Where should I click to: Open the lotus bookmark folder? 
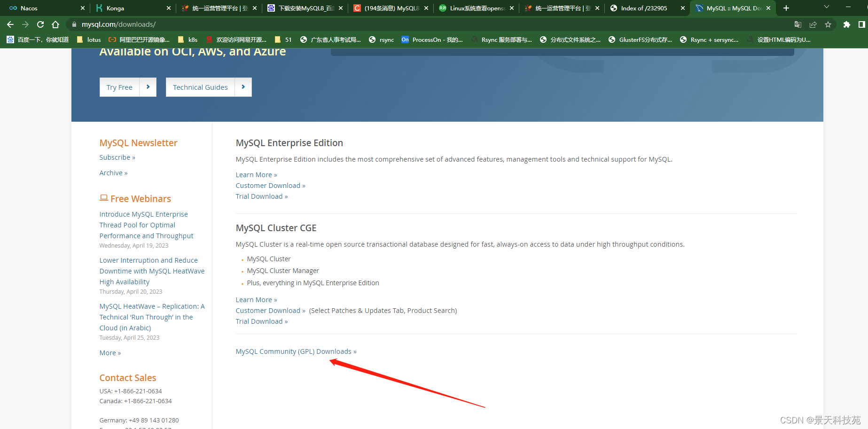pyautogui.click(x=89, y=40)
